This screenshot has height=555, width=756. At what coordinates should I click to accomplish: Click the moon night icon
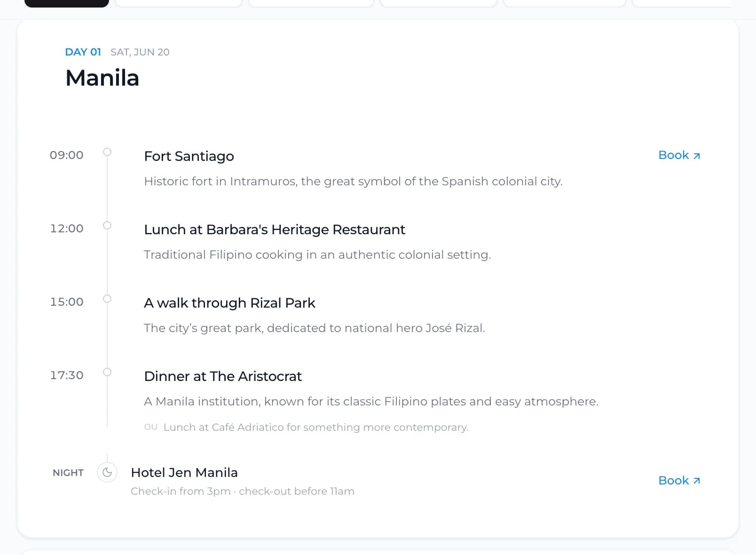click(x=107, y=472)
